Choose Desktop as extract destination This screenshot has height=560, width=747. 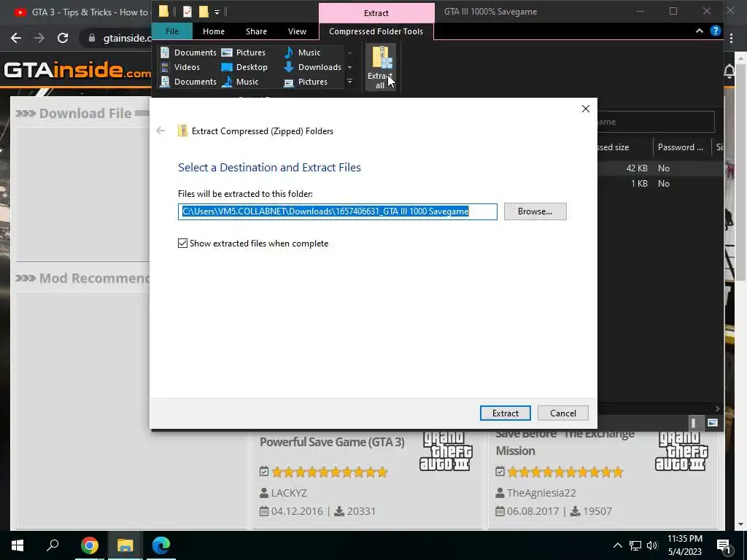[245, 67]
